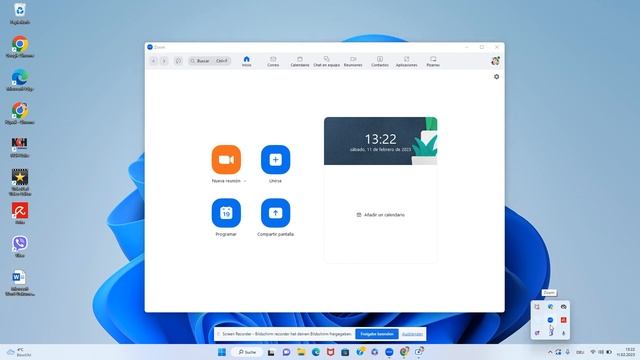Open the Avira desktop shortcut
Image resolution: width=640 pixels, height=360 pixels.
coord(20,213)
